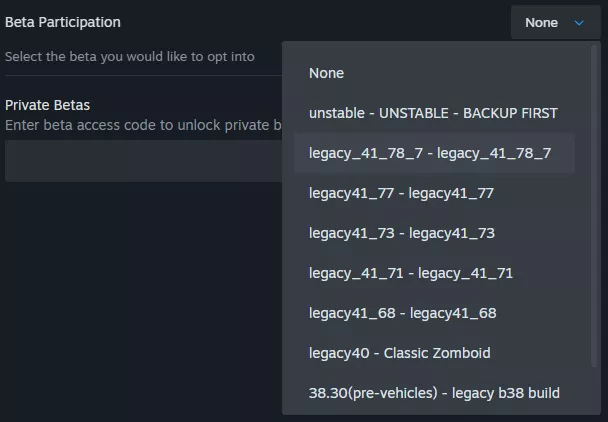Image resolution: width=608 pixels, height=422 pixels.
Task: Click the blue chevron arrow beside None
Action: (x=579, y=23)
